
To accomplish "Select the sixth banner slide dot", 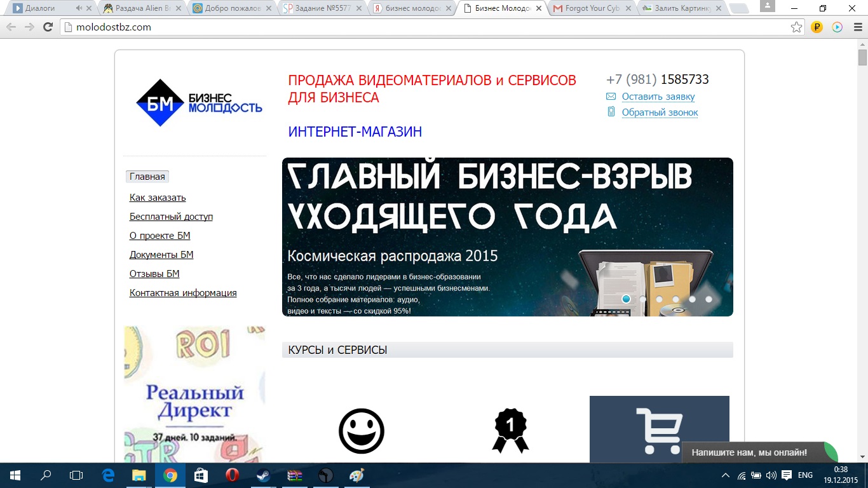I will 709,299.
